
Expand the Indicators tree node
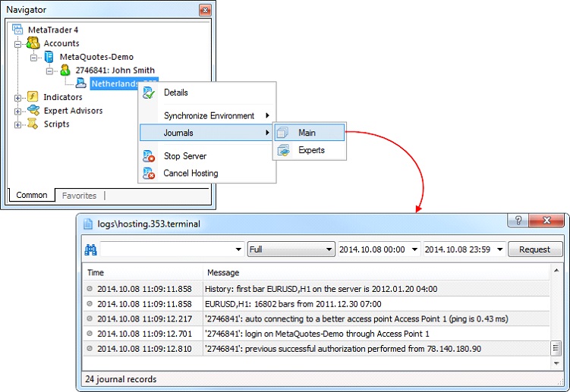click(18, 97)
